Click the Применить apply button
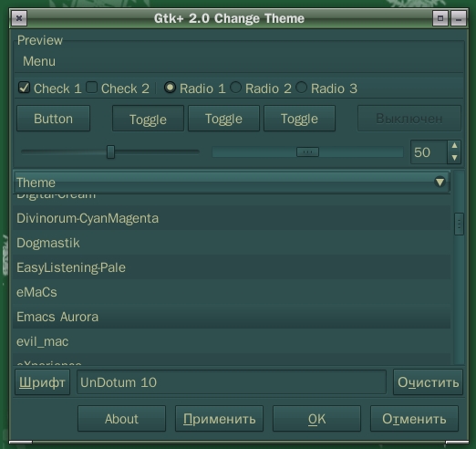The width and height of the screenshot is (476, 449). coord(219,419)
